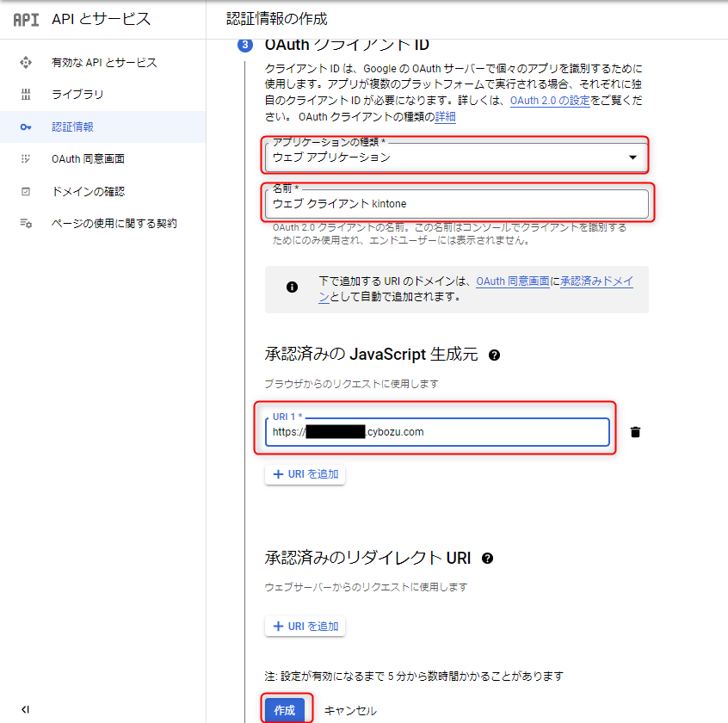This screenshot has width=728, height=723.
Task: Open the OAuth 2.0 の設定 link
Action: (550, 101)
